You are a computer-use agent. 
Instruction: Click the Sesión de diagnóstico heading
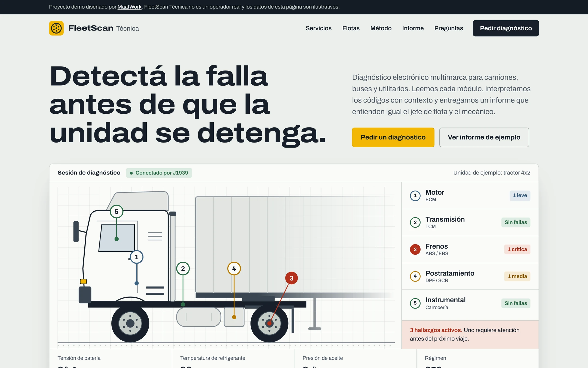click(x=89, y=173)
